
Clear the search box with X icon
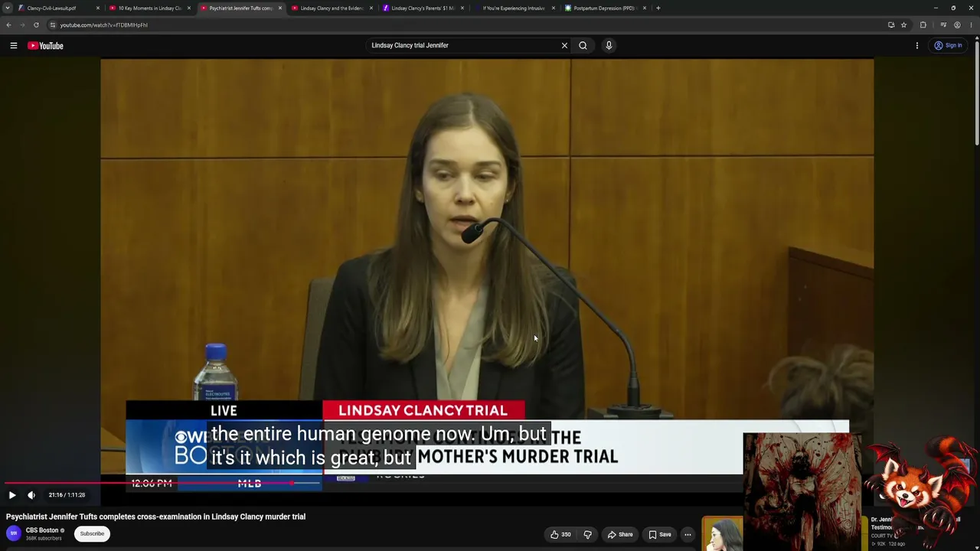[x=565, y=45]
